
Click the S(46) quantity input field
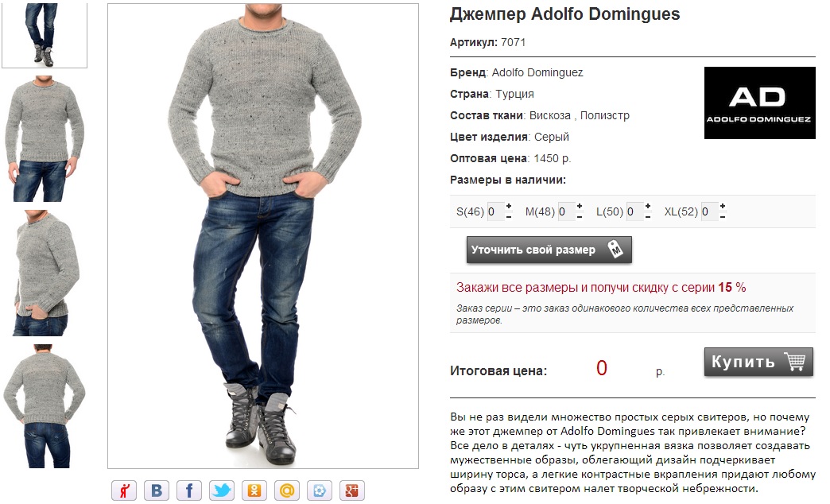point(495,211)
